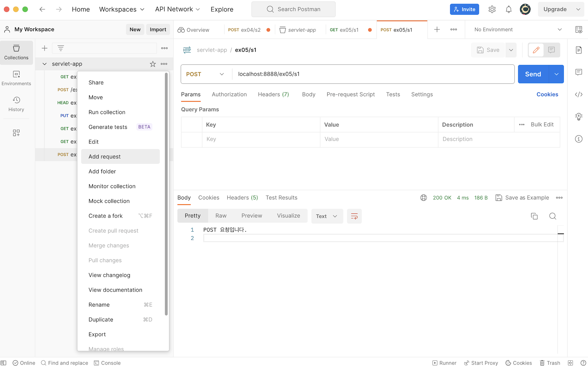Click the Search Postman field
The height and width of the screenshot is (366, 588).
[x=293, y=9]
